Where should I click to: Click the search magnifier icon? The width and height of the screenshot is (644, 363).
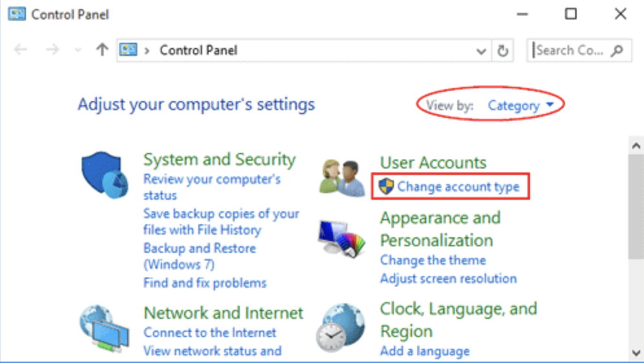(617, 51)
